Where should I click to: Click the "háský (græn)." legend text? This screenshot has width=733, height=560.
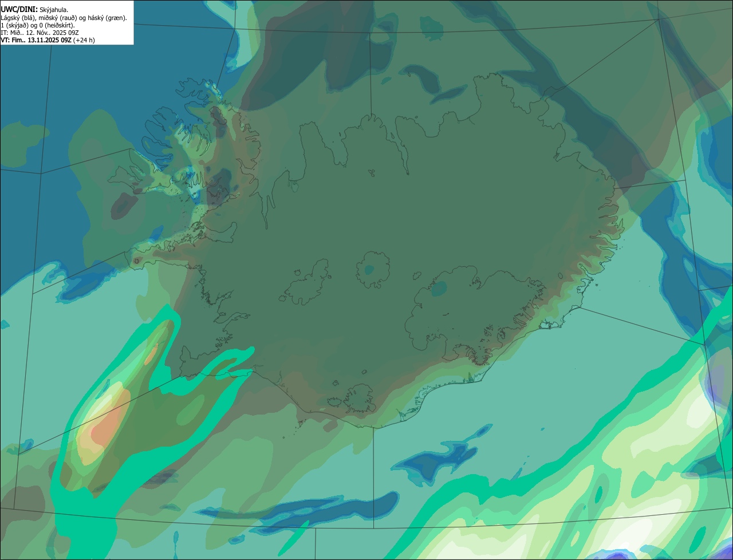(x=107, y=18)
